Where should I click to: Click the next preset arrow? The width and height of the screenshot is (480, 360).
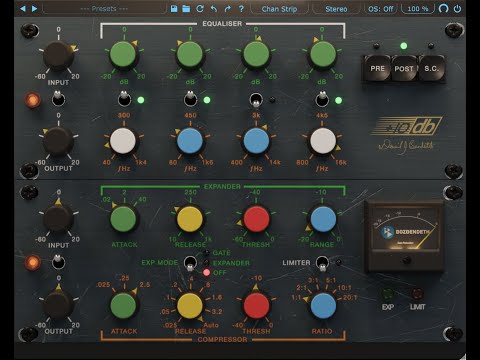pyautogui.click(x=34, y=9)
